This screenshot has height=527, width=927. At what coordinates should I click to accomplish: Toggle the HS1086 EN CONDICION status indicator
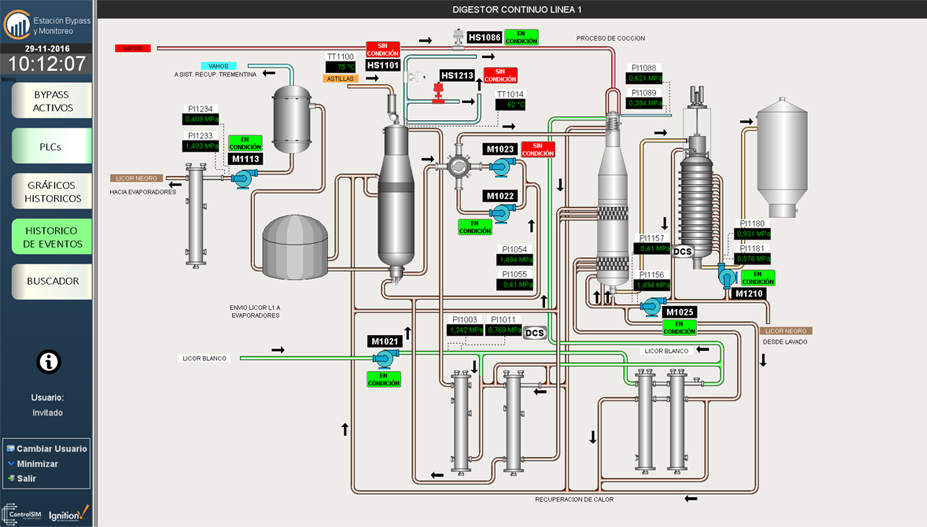click(521, 37)
